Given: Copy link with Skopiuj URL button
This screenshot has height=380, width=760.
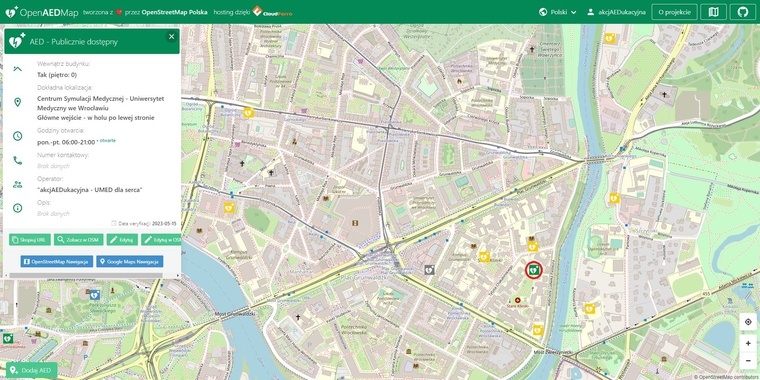Looking at the screenshot, I should [x=30, y=239].
